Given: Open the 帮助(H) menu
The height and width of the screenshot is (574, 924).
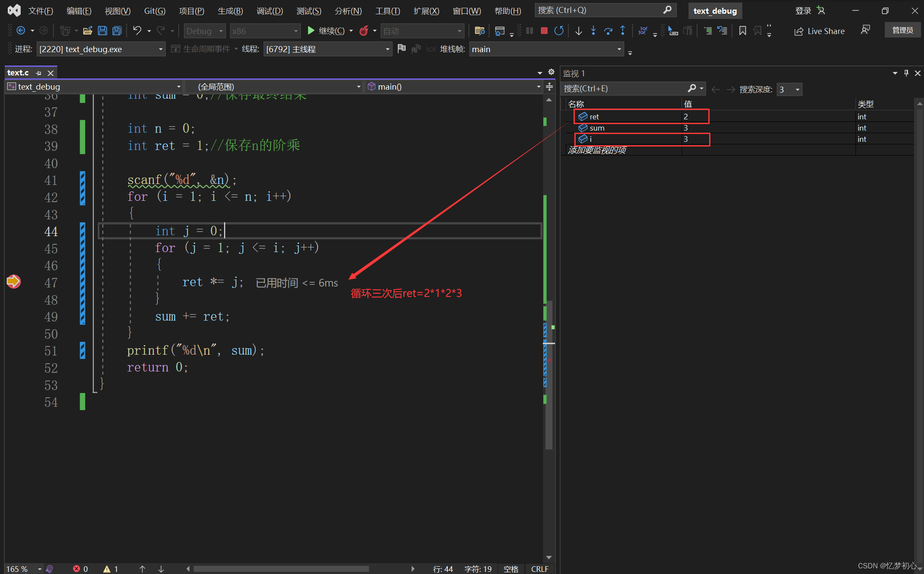Looking at the screenshot, I should coord(508,11).
